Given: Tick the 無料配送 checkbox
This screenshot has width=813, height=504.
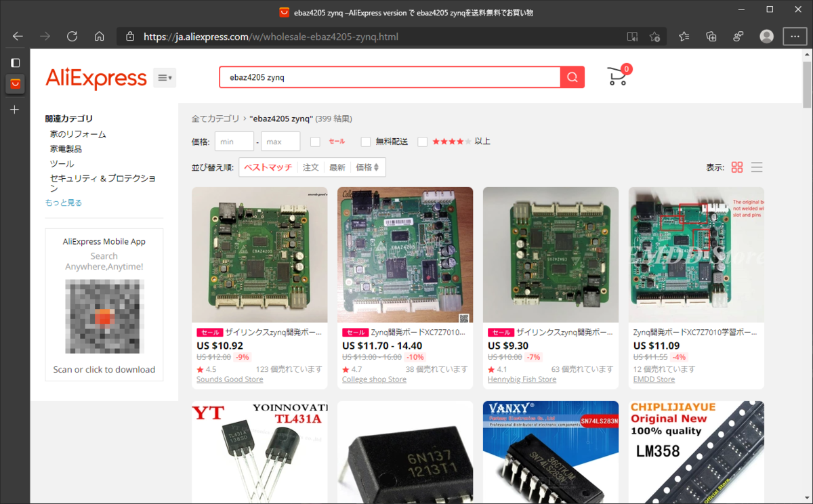Looking at the screenshot, I should 366,142.
